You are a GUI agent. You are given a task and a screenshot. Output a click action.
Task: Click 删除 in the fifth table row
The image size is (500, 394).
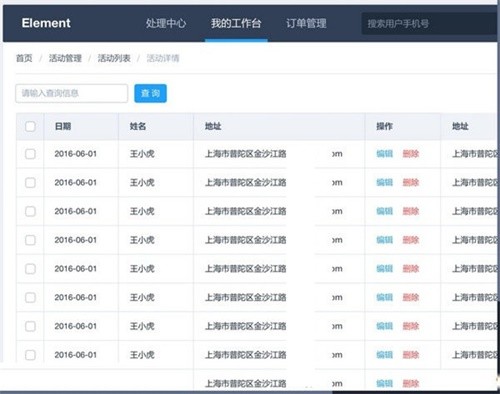[x=411, y=269]
